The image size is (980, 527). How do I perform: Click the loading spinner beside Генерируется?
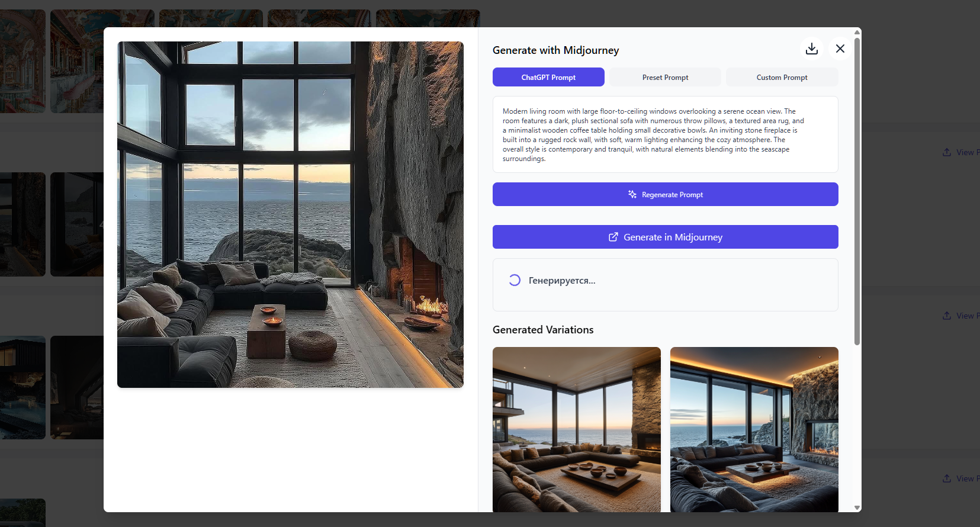[x=515, y=280]
